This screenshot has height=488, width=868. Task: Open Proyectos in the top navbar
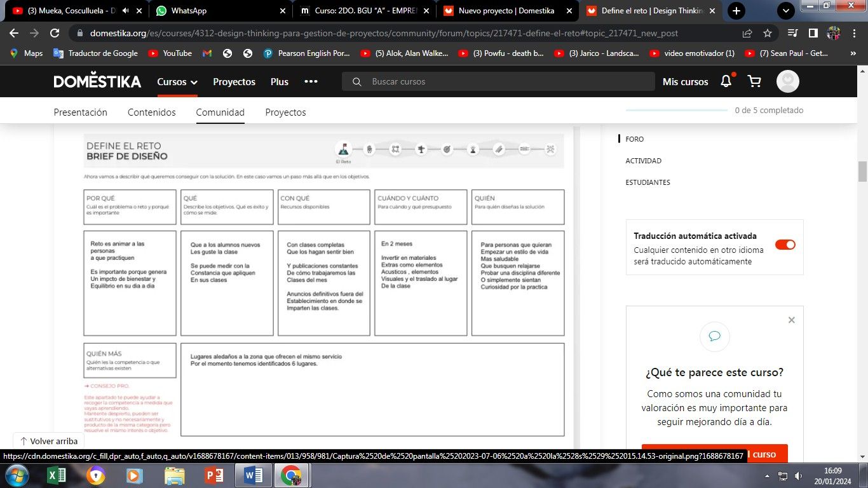tap(234, 81)
